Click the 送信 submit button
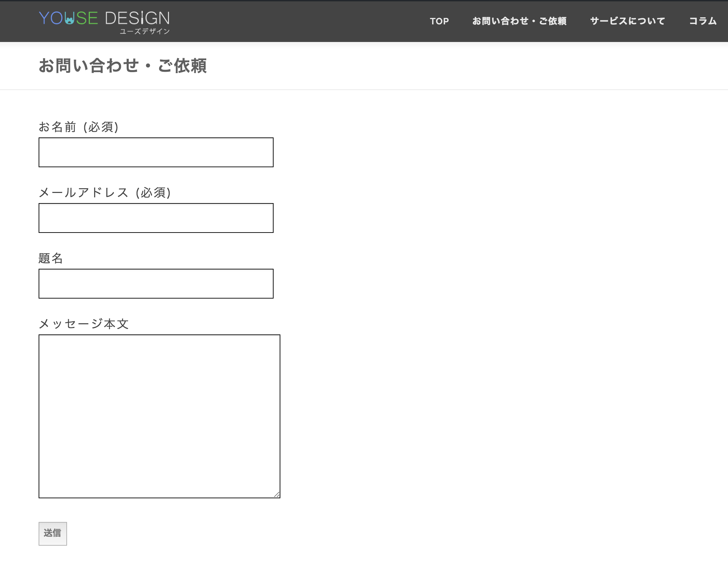Screen dimensions: 728x568 (x=53, y=533)
